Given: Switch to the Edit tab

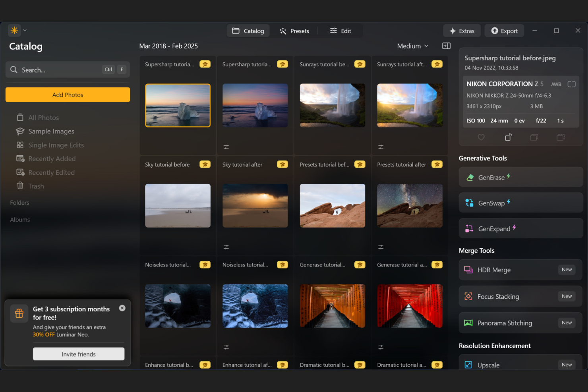Looking at the screenshot, I should click(x=340, y=31).
